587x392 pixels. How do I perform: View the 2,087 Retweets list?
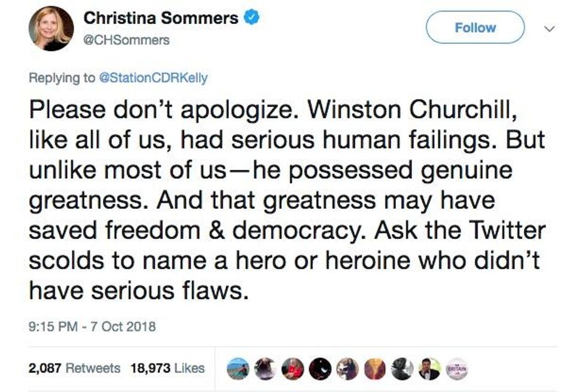tap(74, 369)
